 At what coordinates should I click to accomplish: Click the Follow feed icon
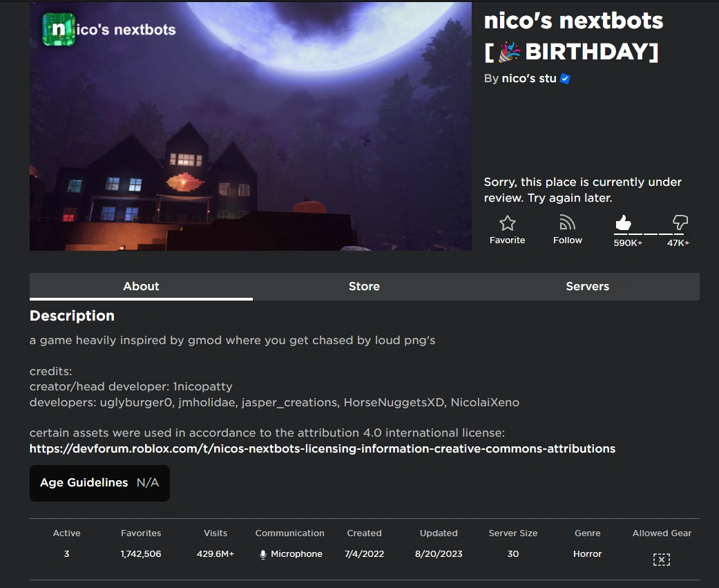click(567, 223)
